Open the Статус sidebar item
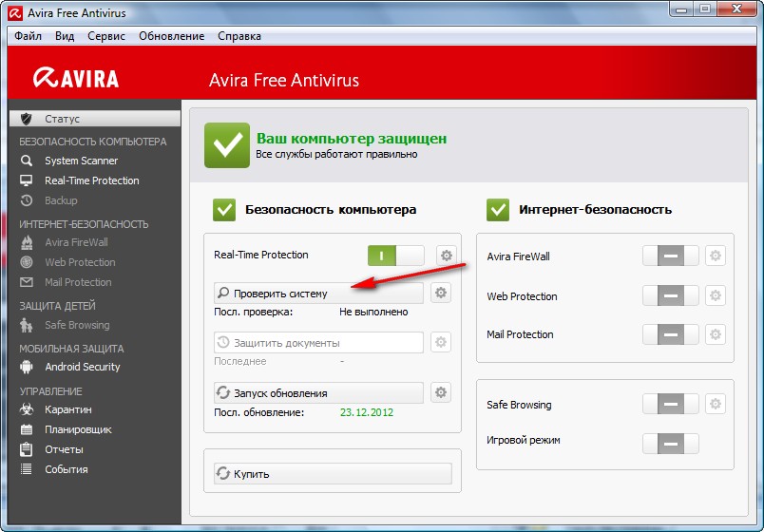 [x=95, y=119]
